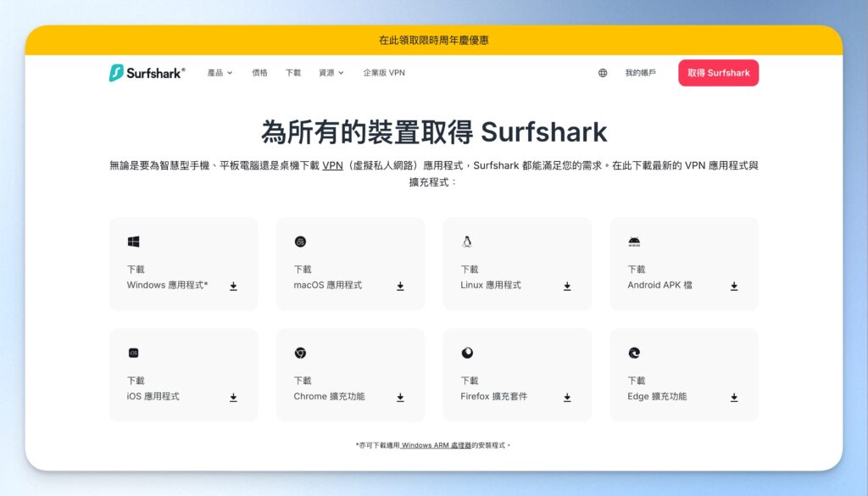The width and height of the screenshot is (868, 496).
Task: Click the yellow 周年慶優惠 banner
Action: point(434,40)
